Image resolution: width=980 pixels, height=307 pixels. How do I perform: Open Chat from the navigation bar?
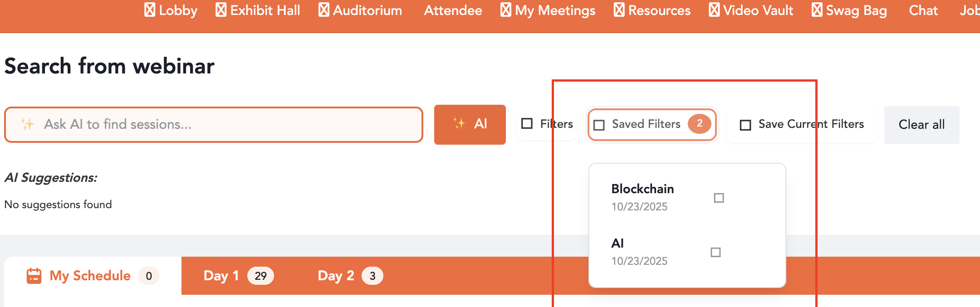923,10
